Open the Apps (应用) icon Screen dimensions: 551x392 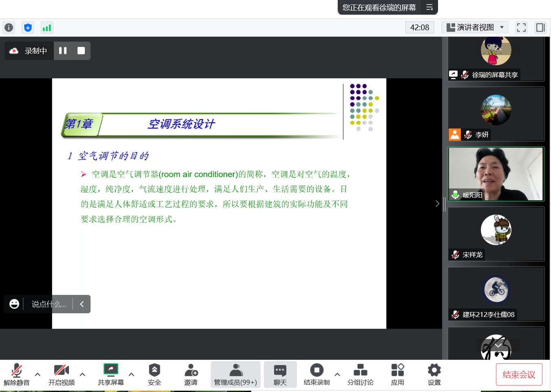coord(397,374)
